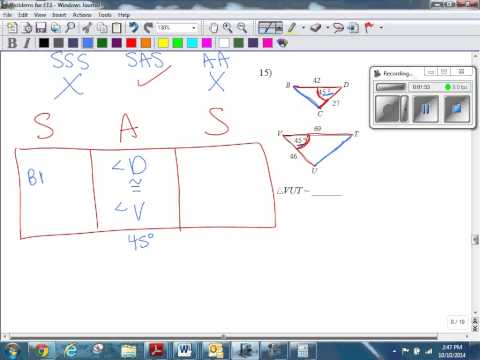Select the Lasso selection tool
This screenshot has width=480, height=360.
[339, 28]
